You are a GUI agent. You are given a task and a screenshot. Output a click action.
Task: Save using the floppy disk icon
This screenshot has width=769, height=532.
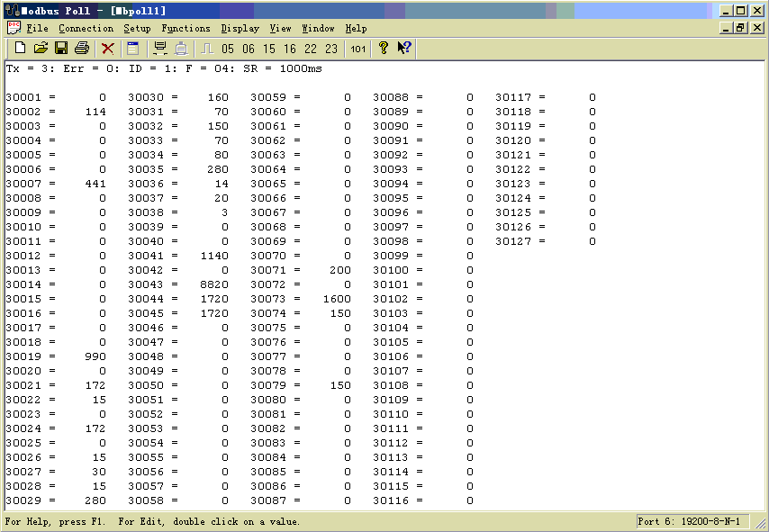pyautogui.click(x=61, y=49)
